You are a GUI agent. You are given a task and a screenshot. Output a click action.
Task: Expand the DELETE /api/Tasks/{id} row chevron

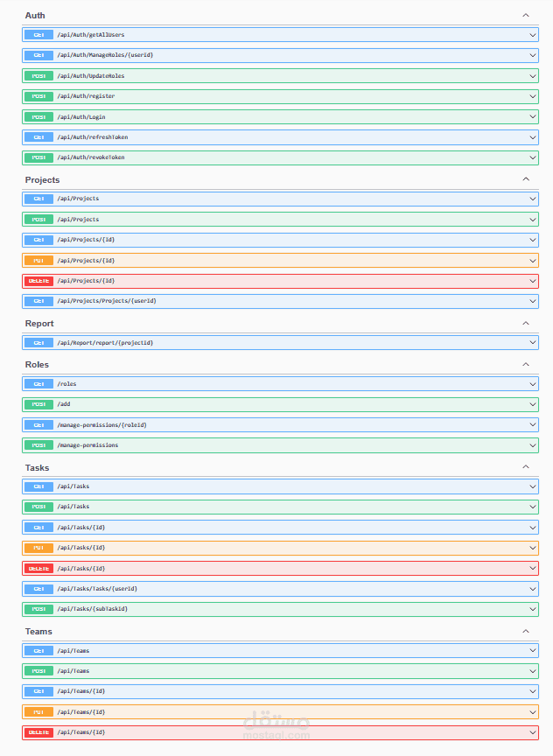point(533,569)
